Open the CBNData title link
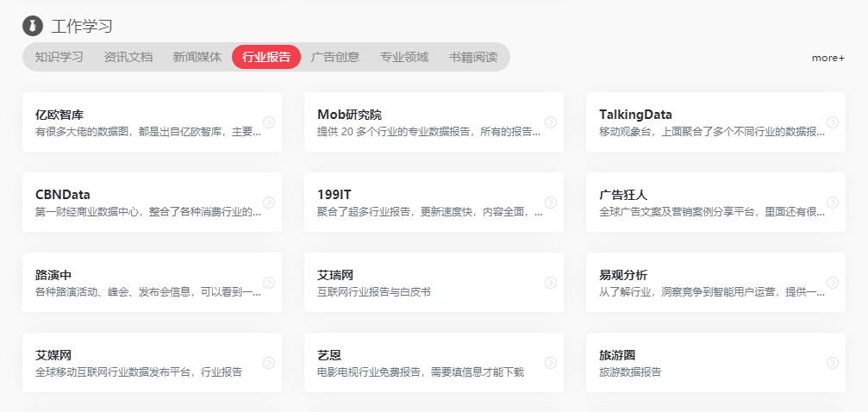 pos(63,195)
